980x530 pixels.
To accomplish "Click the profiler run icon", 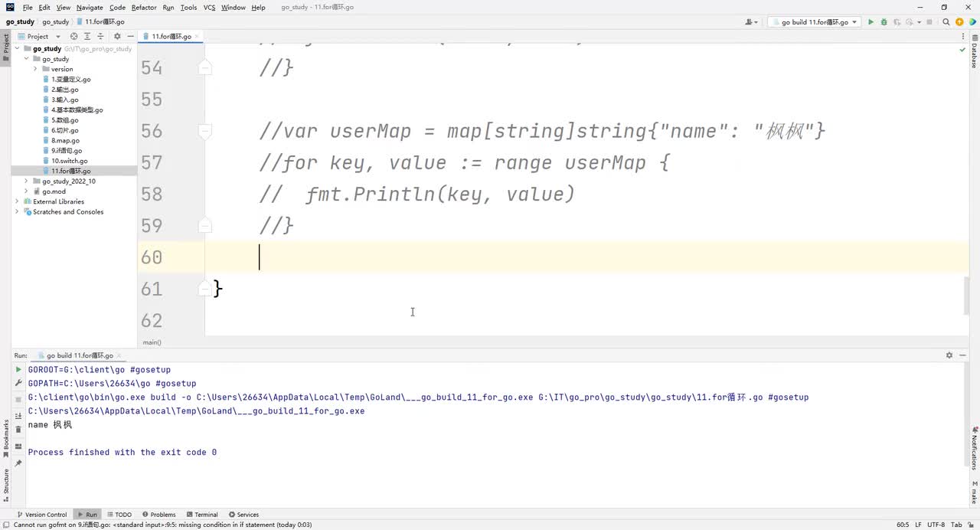I will point(910,22).
